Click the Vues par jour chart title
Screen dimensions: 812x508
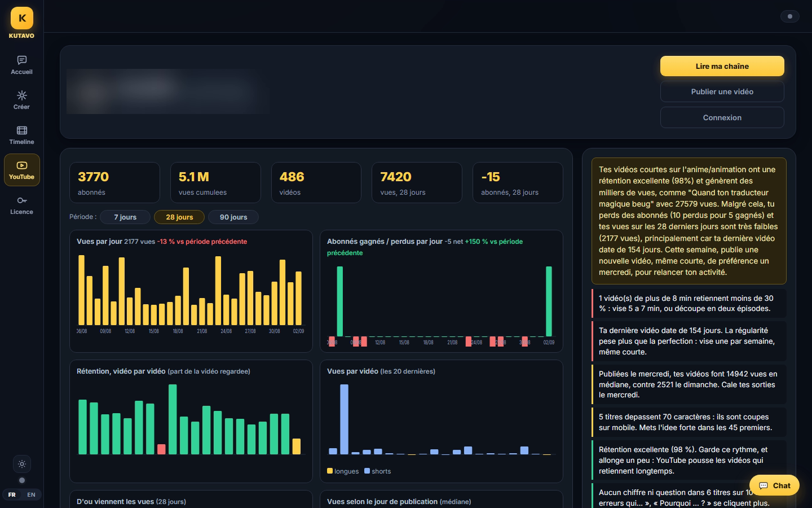coord(99,242)
